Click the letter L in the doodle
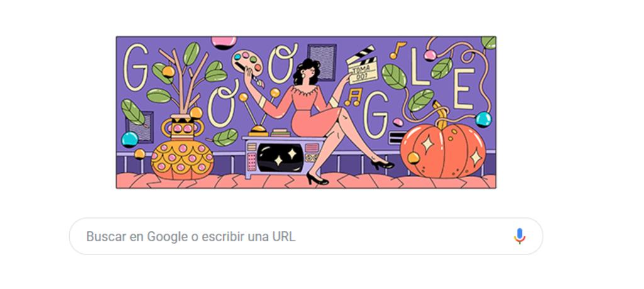The height and width of the screenshot is (289, 644). click(419, 67)
